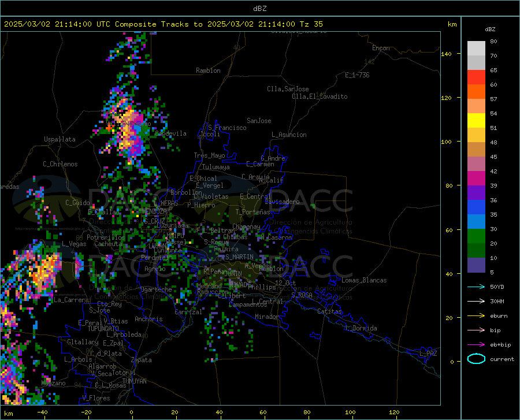Click the Encon place label
This screenshot has width=520, height=420.
coord(381,48)
